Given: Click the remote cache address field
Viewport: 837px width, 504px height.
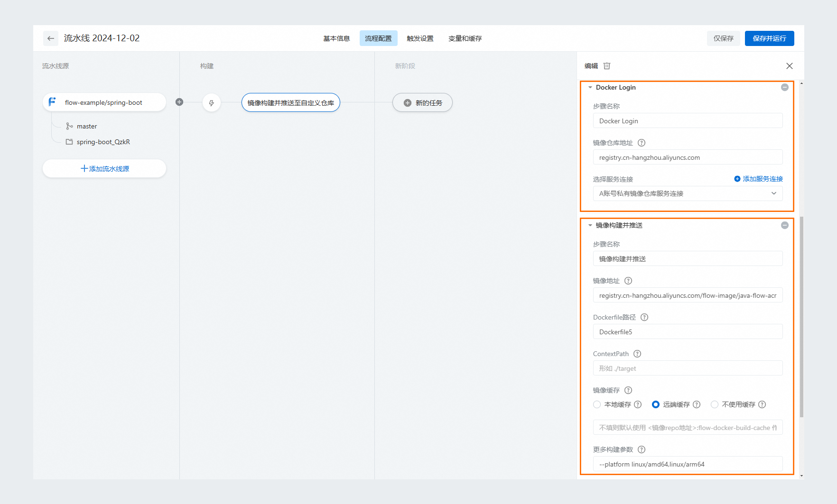Looking at the screenshot, I should click(688, 427).
